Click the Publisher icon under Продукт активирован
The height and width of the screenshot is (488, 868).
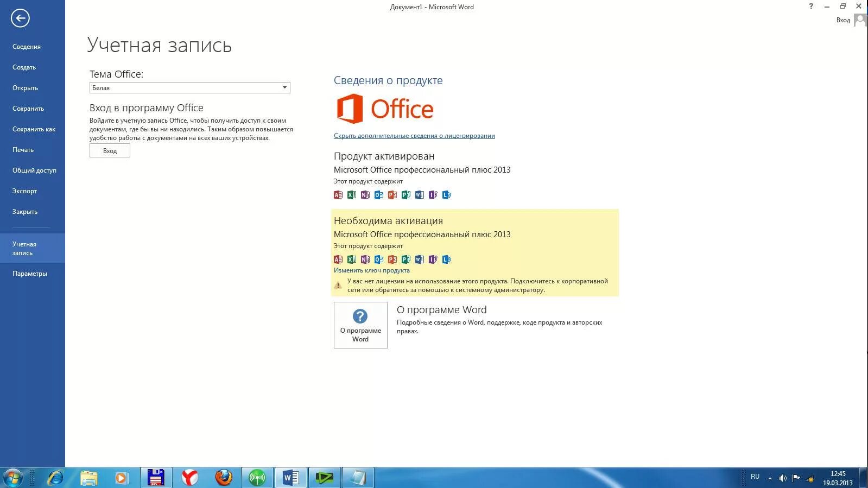pyautogui.click(x=406, y=195)
